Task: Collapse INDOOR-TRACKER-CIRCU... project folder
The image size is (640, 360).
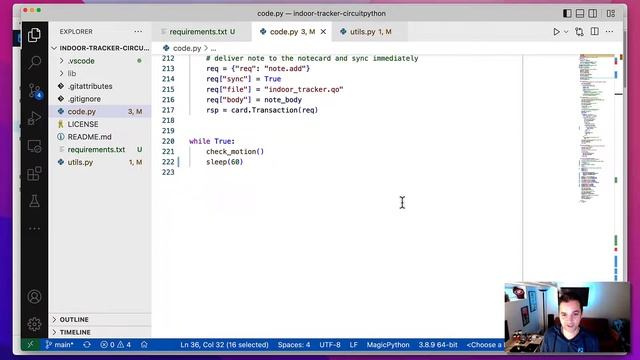Action: 100,48
